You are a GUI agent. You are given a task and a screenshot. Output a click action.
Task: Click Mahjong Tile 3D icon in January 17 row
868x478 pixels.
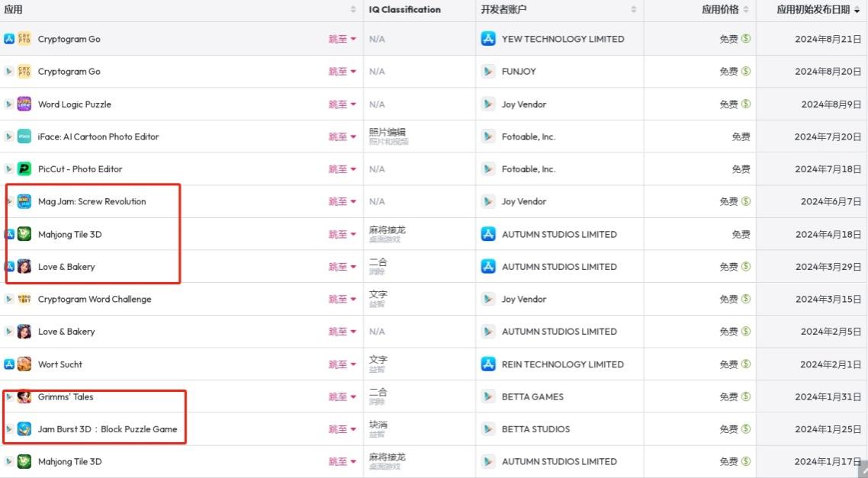[24, 461]
